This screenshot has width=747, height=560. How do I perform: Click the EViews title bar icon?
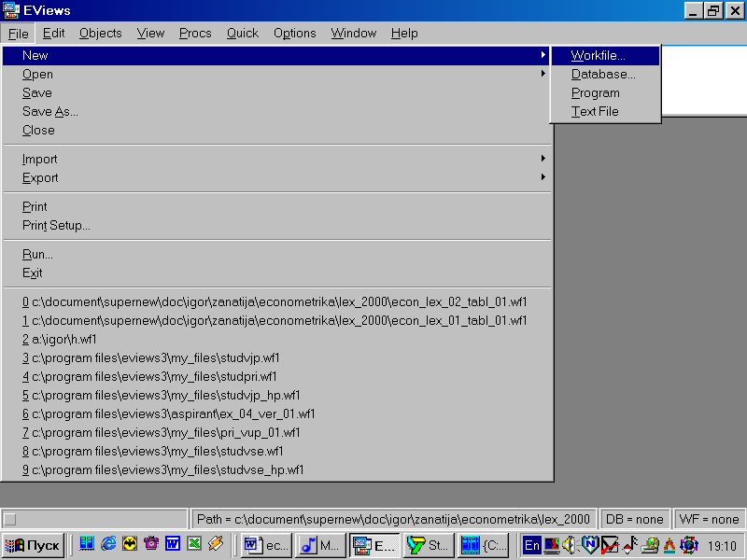click(x=11, y=10)
